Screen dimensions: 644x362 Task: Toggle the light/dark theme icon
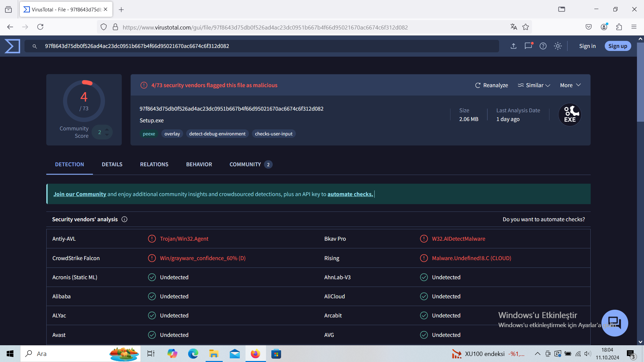point(558,46)
